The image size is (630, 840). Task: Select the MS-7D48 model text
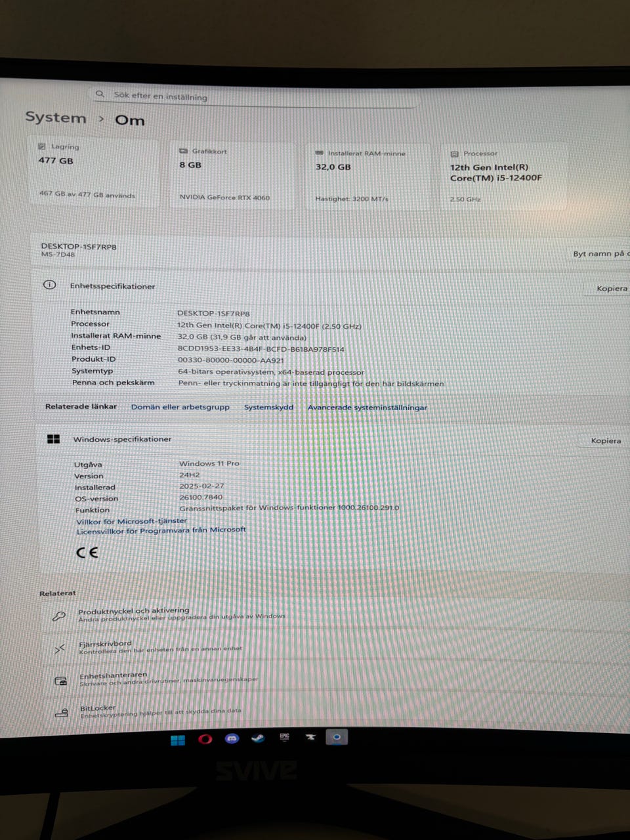pos(58,255)
